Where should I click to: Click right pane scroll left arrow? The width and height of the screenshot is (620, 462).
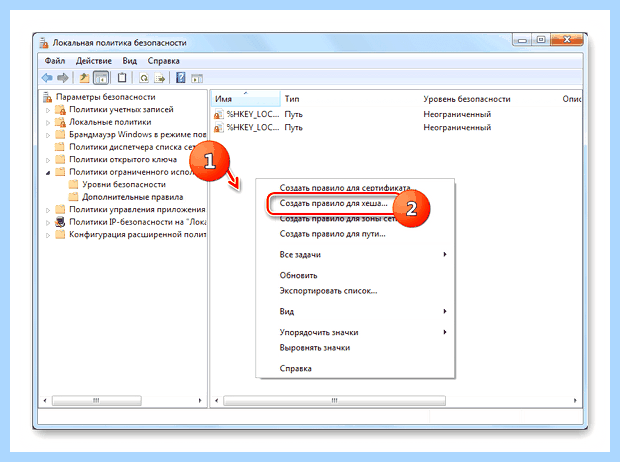(217, 400)
